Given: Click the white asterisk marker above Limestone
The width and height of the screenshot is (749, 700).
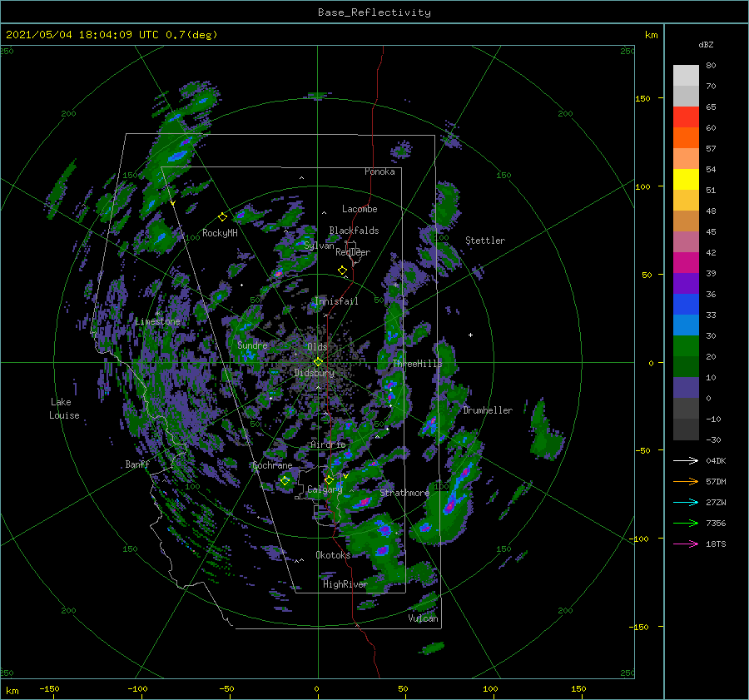Looking at the screenshot, I should click(x=157, y=314).
